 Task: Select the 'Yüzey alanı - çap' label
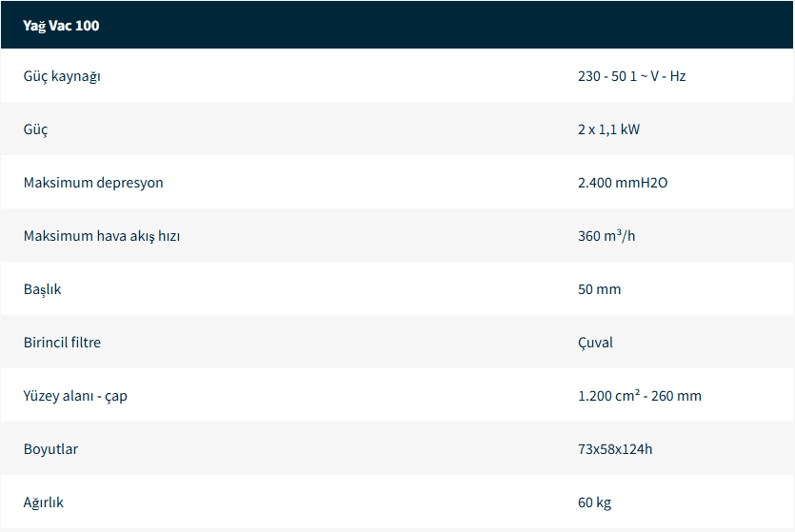pos(75,396)
